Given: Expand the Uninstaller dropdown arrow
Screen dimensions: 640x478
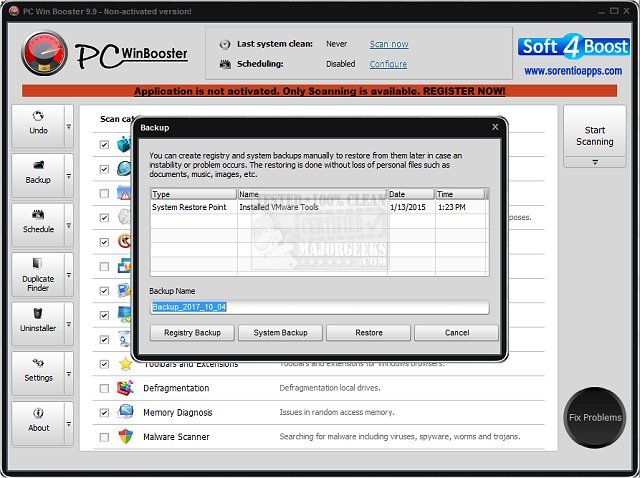Looking at the screenshot, I should click(69, 324).
